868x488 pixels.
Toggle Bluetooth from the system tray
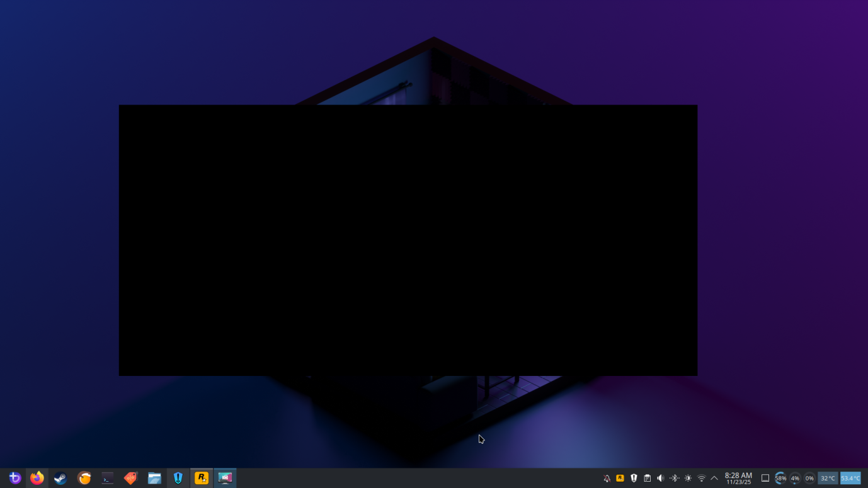pos(674,477)
